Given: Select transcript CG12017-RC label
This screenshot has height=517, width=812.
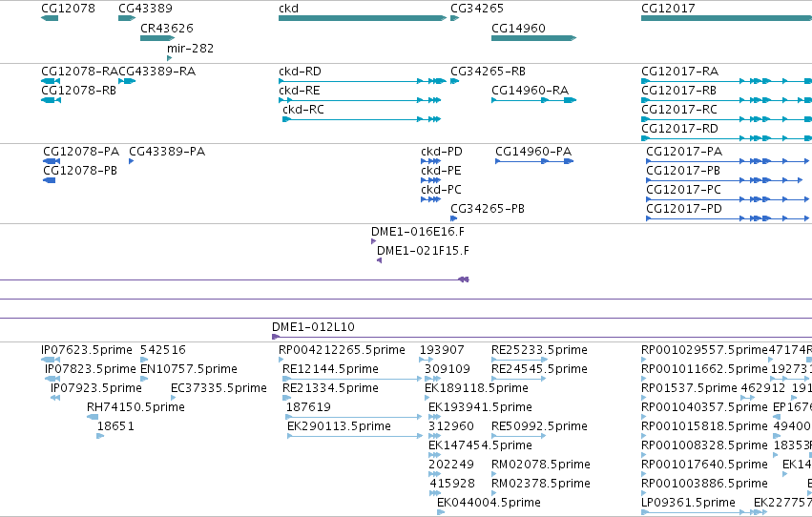Looking at the screenshot, I should click(x=679, y=110).
